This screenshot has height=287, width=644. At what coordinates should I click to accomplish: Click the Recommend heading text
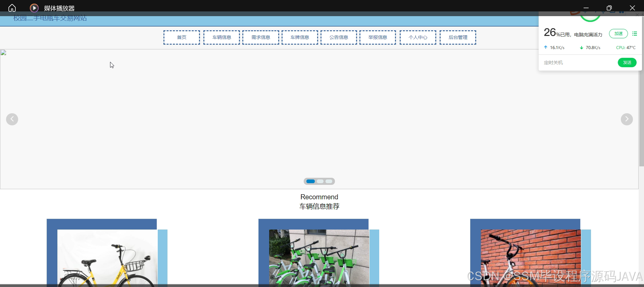click(319, 197)
